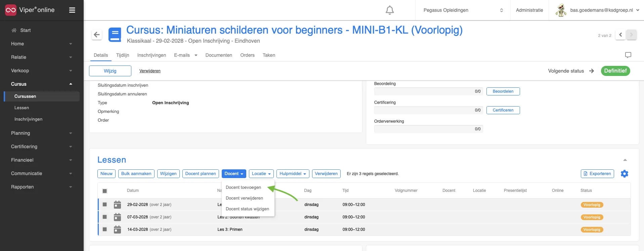Image resolution: width=644 pixels, height=251 pixels.
Task: Expand the Relatie sidebar menu
Action: [x=42, y=57]
